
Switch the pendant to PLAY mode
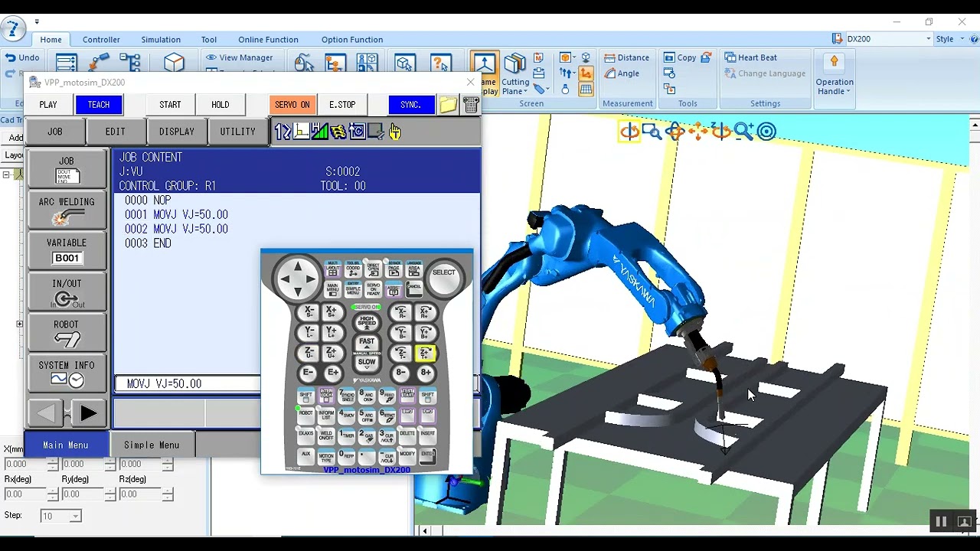pyautogui.click(x=48, y=105)
